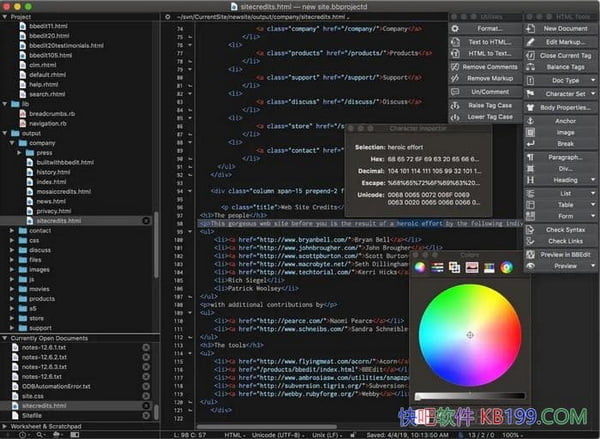
Task: Click the Remove Comments button
Action: pyautogui.click(x=489, y=67)
